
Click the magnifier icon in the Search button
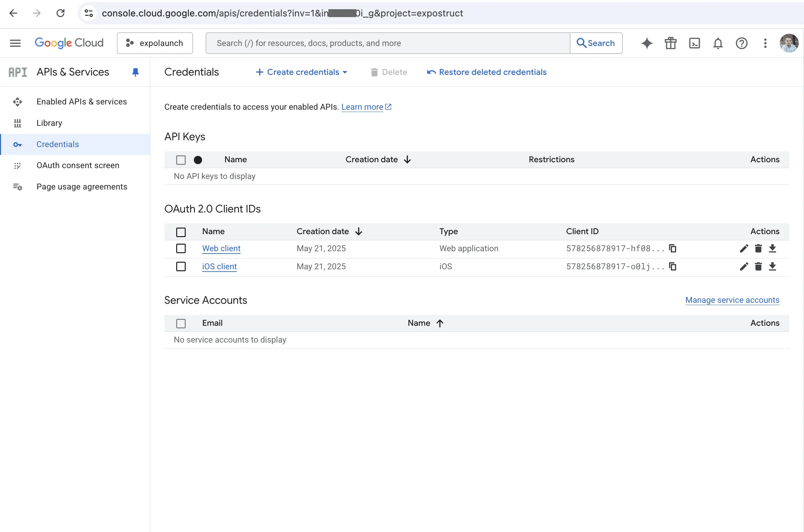pos(581,43)
